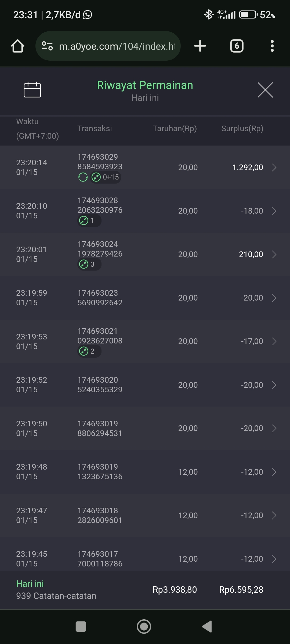Open transaction 174693017 7000118786 row
The height and width of the screenshot is (644, 290).
coord(145,559)
